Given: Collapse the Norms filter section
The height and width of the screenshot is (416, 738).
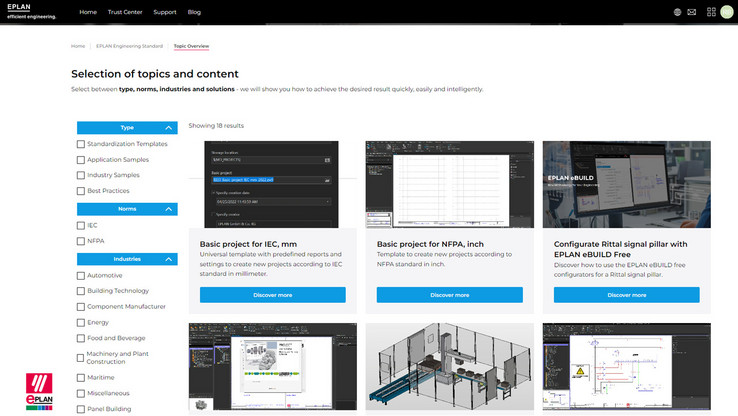Looking at the screenshot, I should [x=169, y=209].
